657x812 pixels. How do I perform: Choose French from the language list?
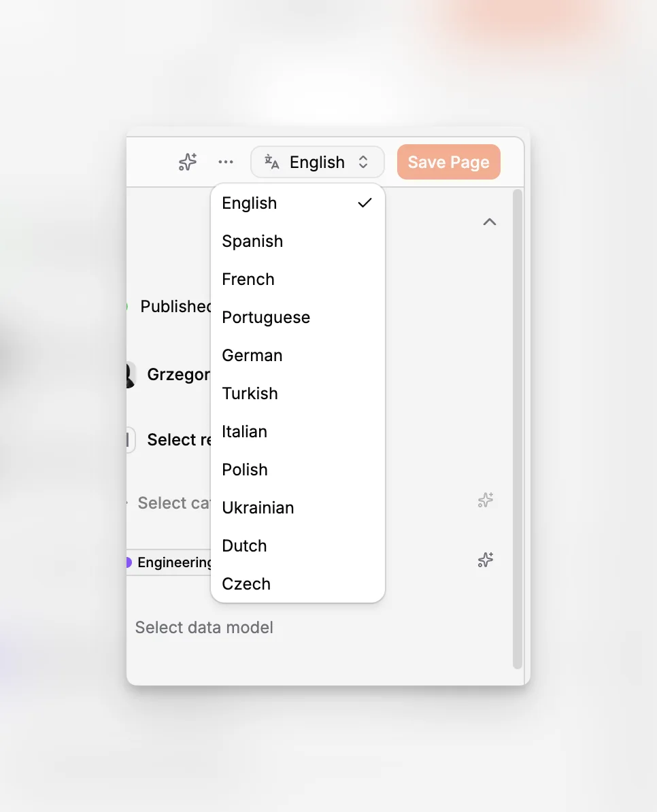[298, 279]
